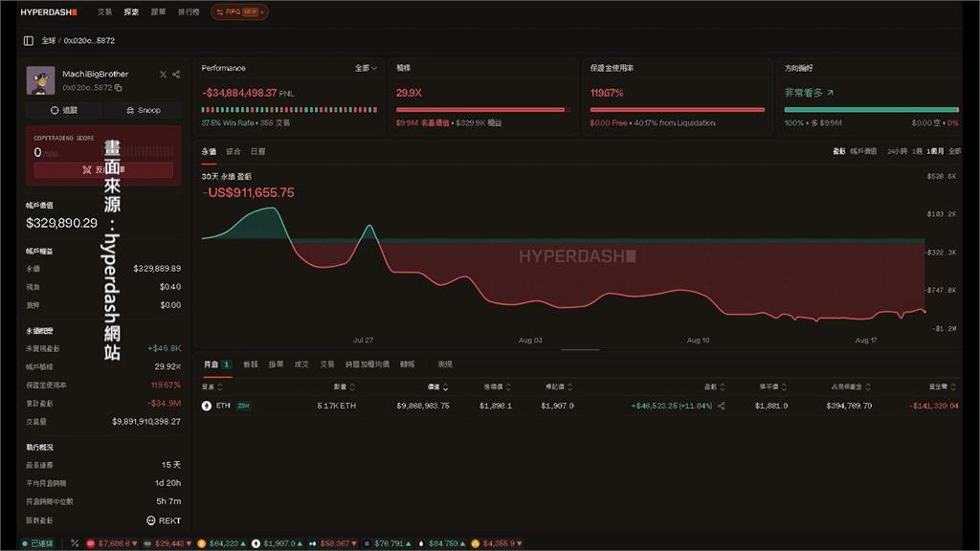Click the green direction bias bar
The image size is (980, 551).
coord(871,110)
